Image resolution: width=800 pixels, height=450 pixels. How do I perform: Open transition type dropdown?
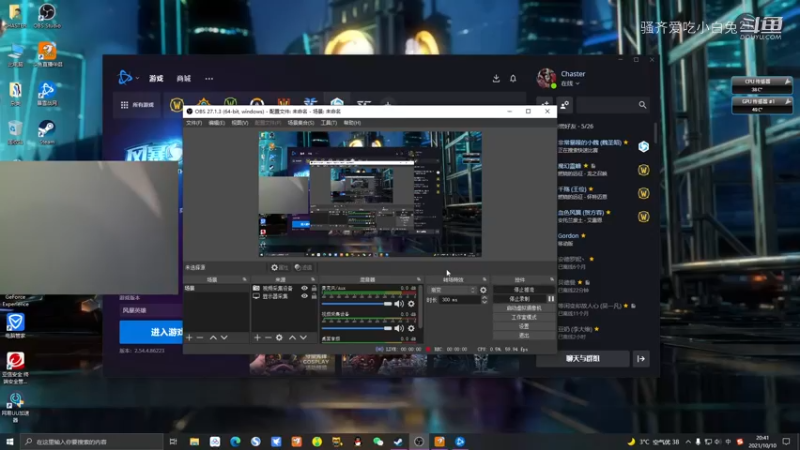pyautogui.click(x=453, y=290)
